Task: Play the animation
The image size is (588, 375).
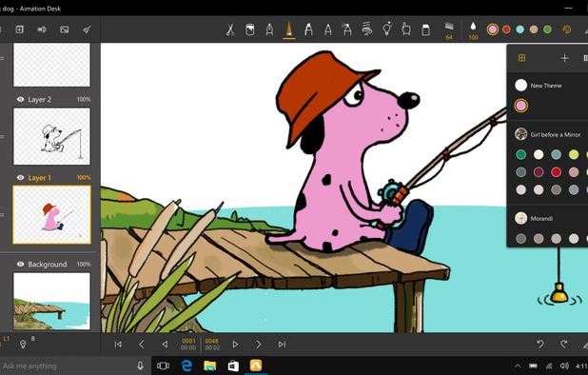Action: point(235,345)
